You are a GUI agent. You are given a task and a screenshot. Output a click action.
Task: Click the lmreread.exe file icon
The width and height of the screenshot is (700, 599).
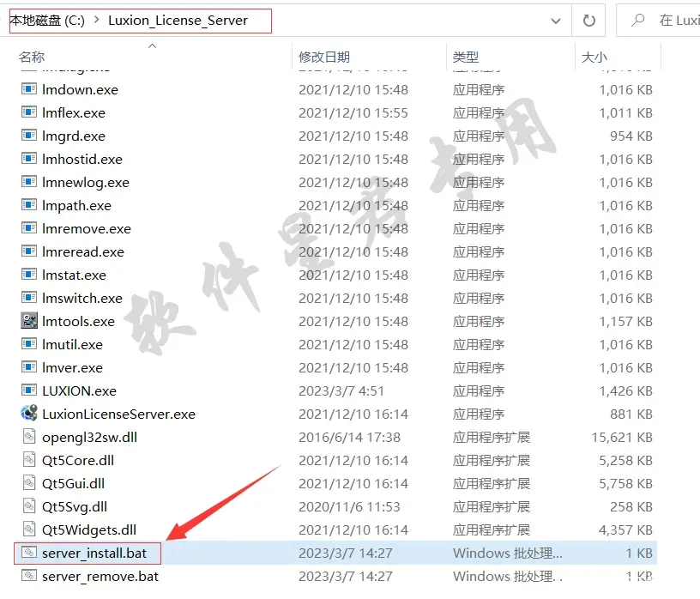coord(29,251)
